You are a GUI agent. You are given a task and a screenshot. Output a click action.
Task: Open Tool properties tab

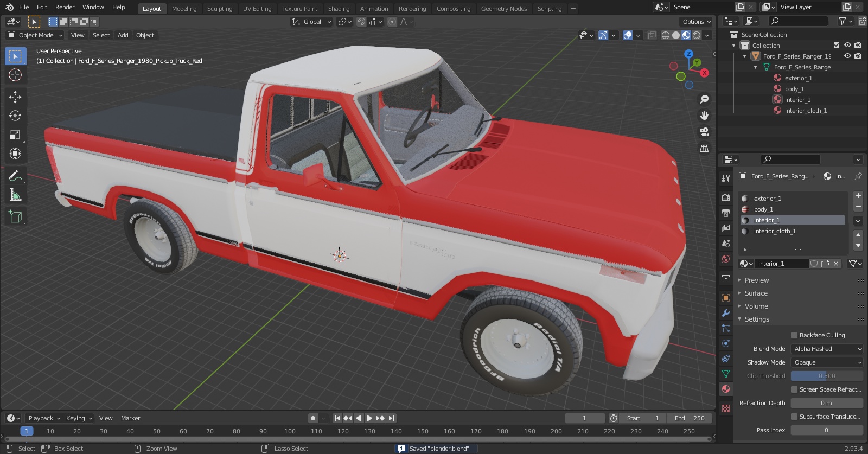coord(726,178)
